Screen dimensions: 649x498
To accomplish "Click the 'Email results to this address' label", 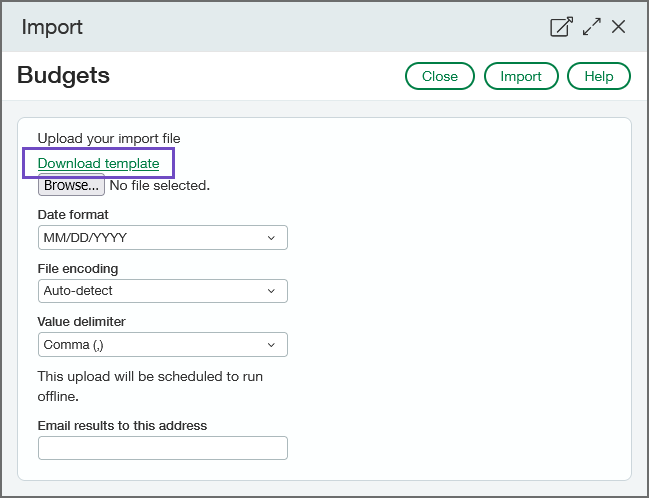I will [x=122, y=425].
